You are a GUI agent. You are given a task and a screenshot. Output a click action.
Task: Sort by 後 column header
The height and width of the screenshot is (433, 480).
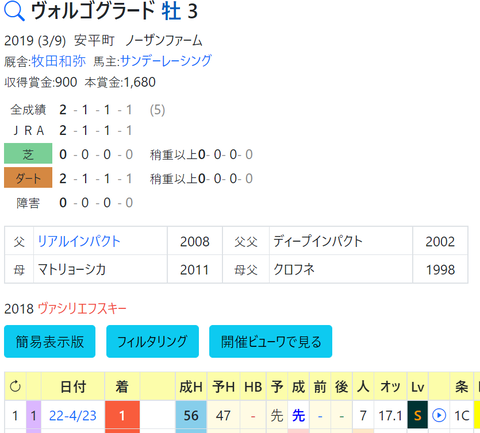(x=342, y=387)
